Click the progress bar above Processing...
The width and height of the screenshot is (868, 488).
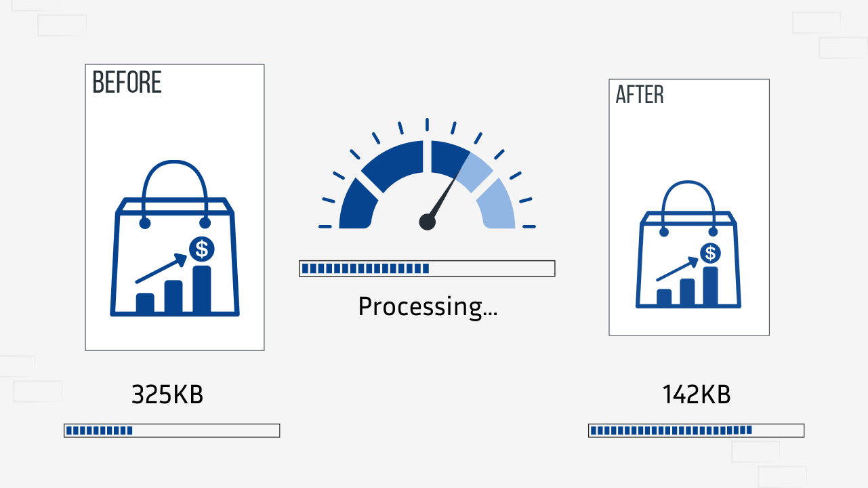[x=427, y=268]
